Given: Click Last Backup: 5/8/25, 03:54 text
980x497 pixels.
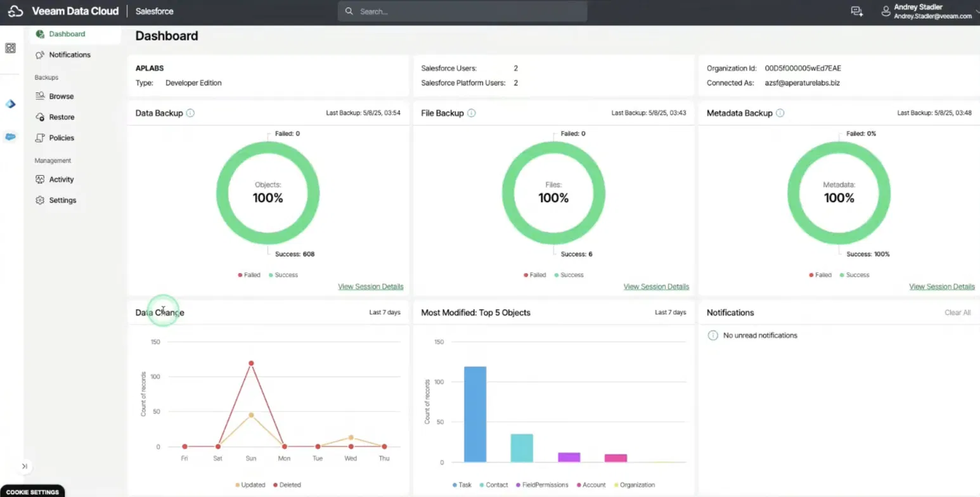Looking at the screenshot, I should pyautogui.click(x=363, y=113).
